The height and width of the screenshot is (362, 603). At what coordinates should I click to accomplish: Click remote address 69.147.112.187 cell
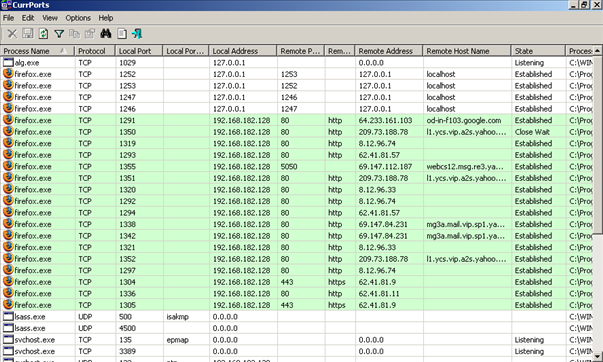pos(385,167)
